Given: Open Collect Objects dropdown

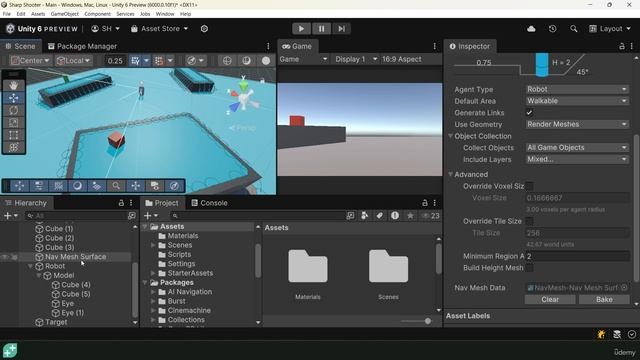Looking at the screenshot, I should (577, 147).
